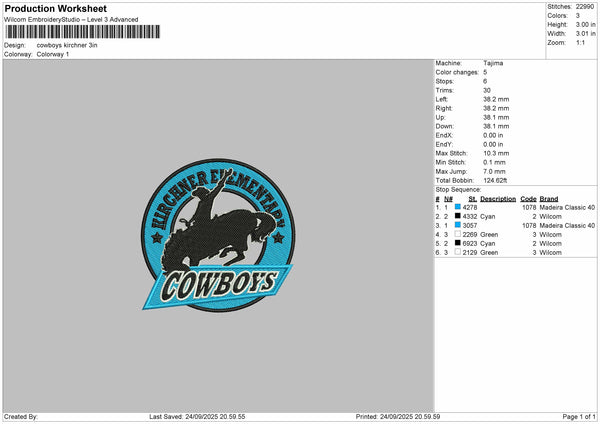Viewport: 600px width, 424px height.
Task: Click the Total Bobbin value "124.62ft"
Action: (495, 180)
